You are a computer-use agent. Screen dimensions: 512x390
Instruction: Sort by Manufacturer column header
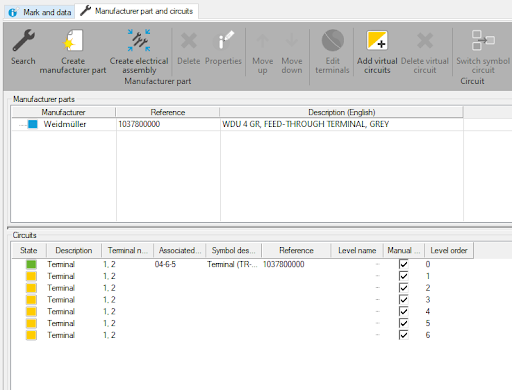click(x=63, y=112)
